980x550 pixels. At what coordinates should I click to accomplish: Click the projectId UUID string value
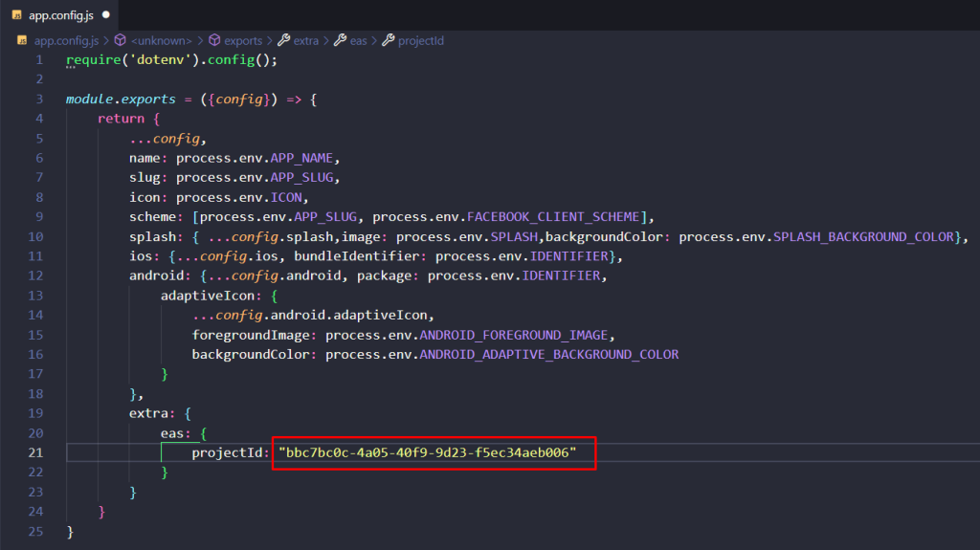tap(428, 452)
